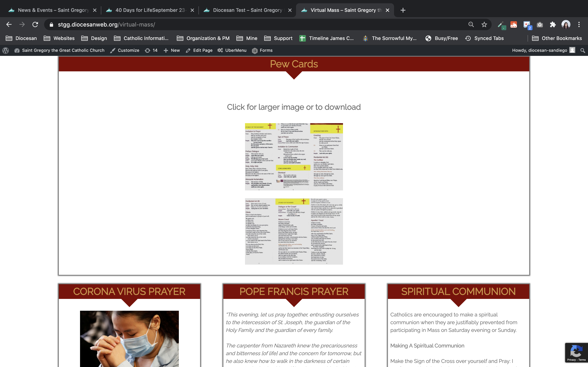Go back to previous page

(9, 24)
